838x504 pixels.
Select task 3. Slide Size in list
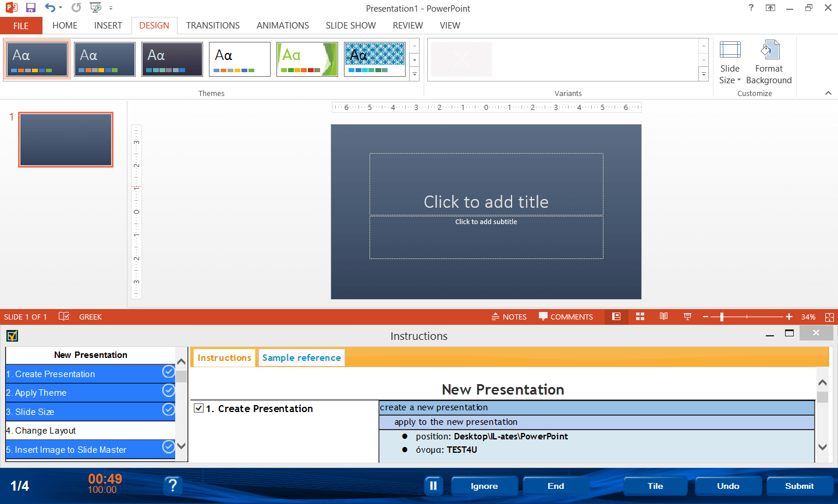coord(90,412)
